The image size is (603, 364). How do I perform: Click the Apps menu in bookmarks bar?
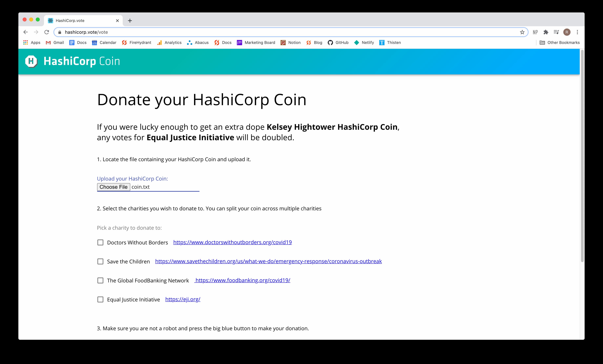(x=32, y=43)
